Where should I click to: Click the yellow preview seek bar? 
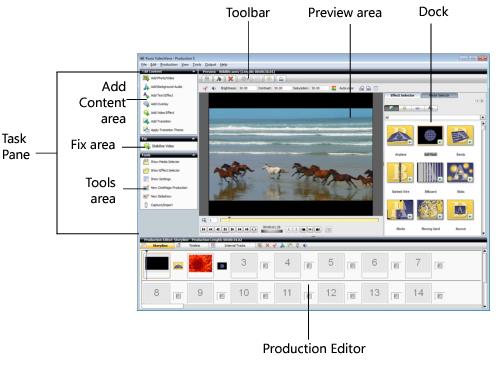(299, 220)
